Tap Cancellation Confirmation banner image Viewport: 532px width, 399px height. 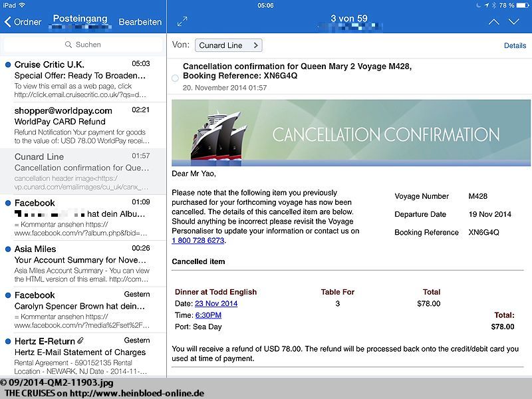pos(351,132)
